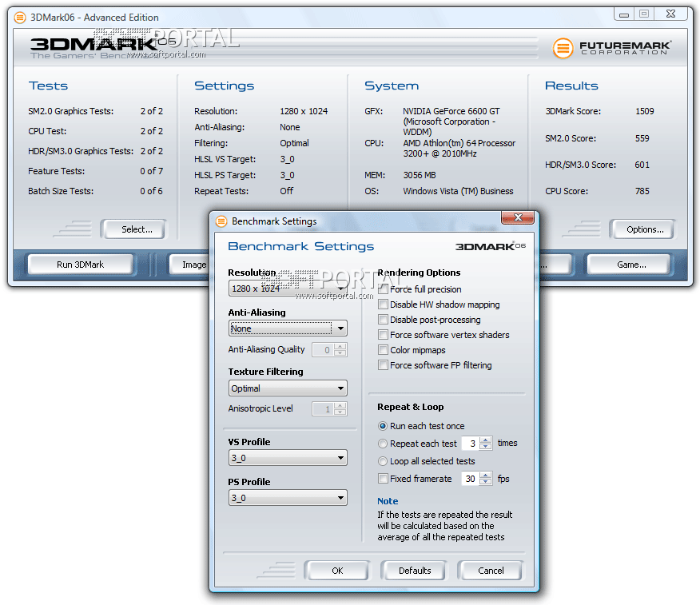Expand the Texture Filtering dropdown
Image resolution: width=700 pixels, height=605 pixels.
pyautogui.click(x=288, y=388)
